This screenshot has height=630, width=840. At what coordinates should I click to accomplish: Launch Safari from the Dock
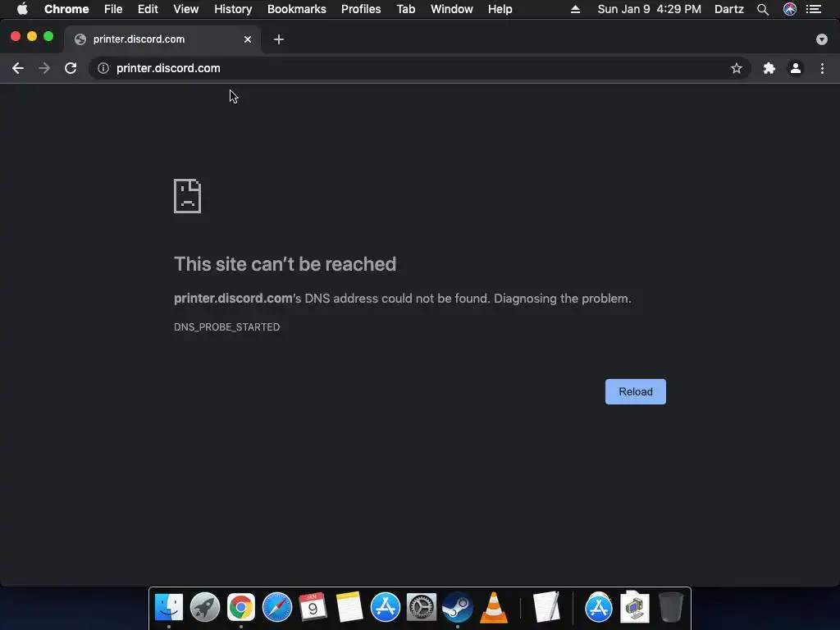277,608
